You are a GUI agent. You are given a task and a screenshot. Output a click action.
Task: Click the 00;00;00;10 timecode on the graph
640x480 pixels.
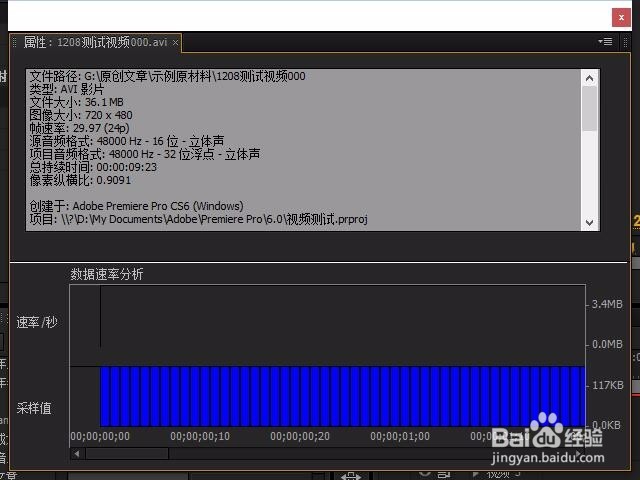(200, 436)
